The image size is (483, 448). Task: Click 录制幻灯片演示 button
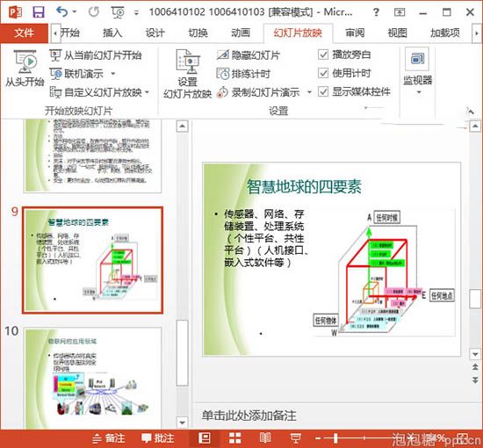(x=258, y=92)
